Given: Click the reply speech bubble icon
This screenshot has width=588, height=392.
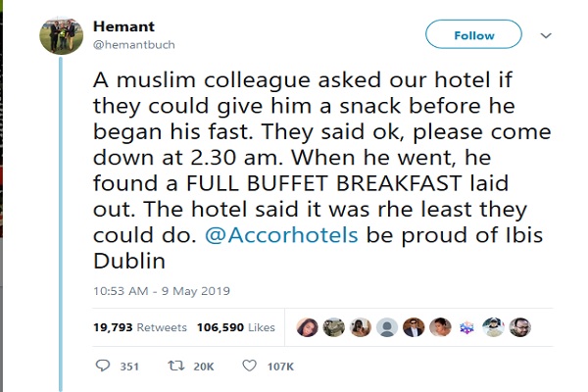Looking at the screenshot, I should pyautogui.click(x=105, y=367).
